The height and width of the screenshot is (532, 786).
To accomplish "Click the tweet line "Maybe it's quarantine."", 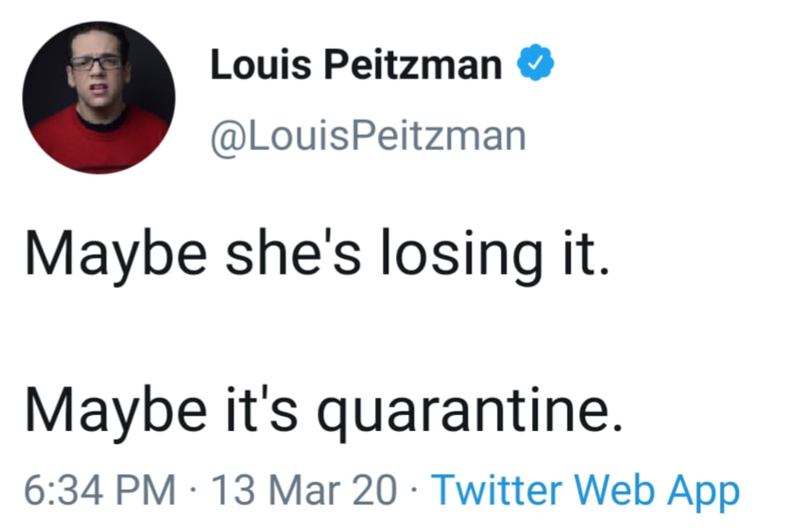I will point(324,411).
